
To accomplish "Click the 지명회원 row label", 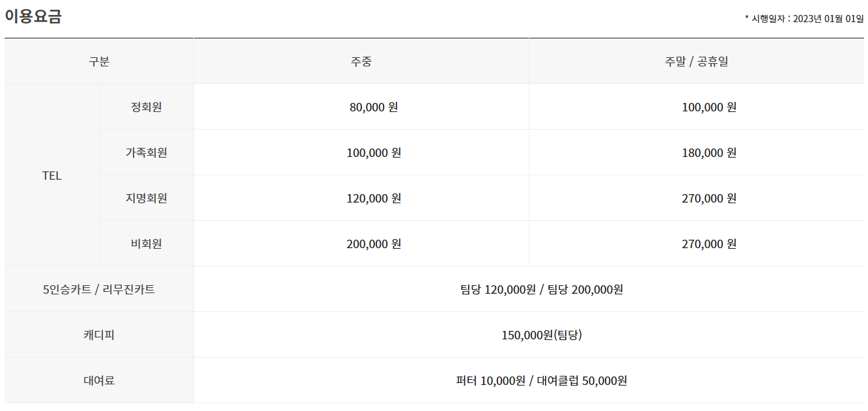I will pyautogui.click(x=147, y=198).
